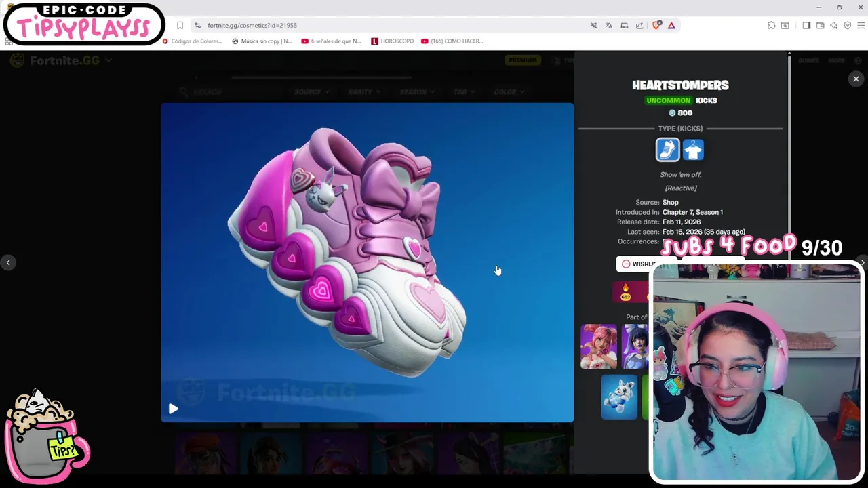Open the Rarity filter dropdown
Viewport: 868px width, 488px height.
(x=364, y=91)
